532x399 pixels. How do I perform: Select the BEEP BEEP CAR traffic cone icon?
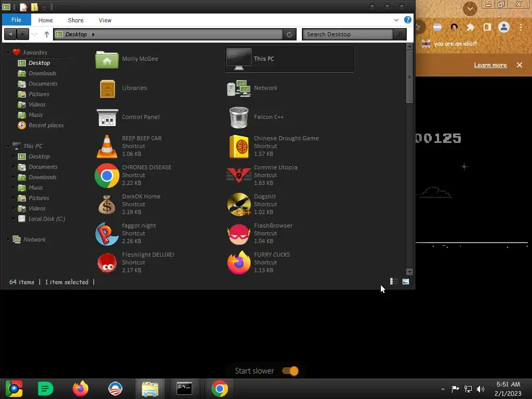click(107, 147)
